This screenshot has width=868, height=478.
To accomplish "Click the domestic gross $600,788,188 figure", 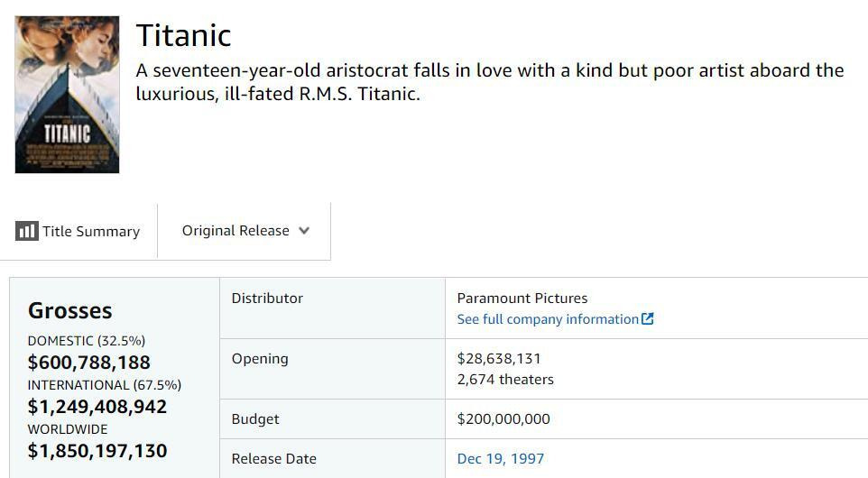I will point(89,363).
